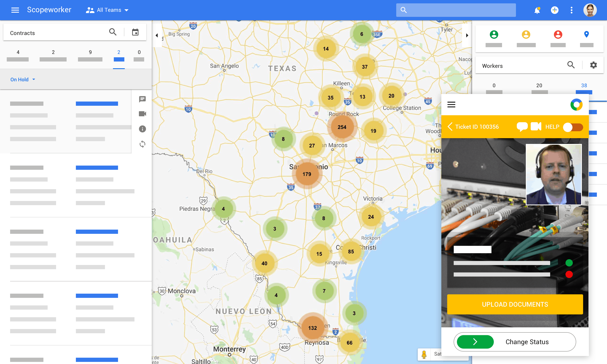Viewport: 607px width, 364px height.
Task: Click the 40 cluster near Laredo
Action: click(x=264, y=264)
